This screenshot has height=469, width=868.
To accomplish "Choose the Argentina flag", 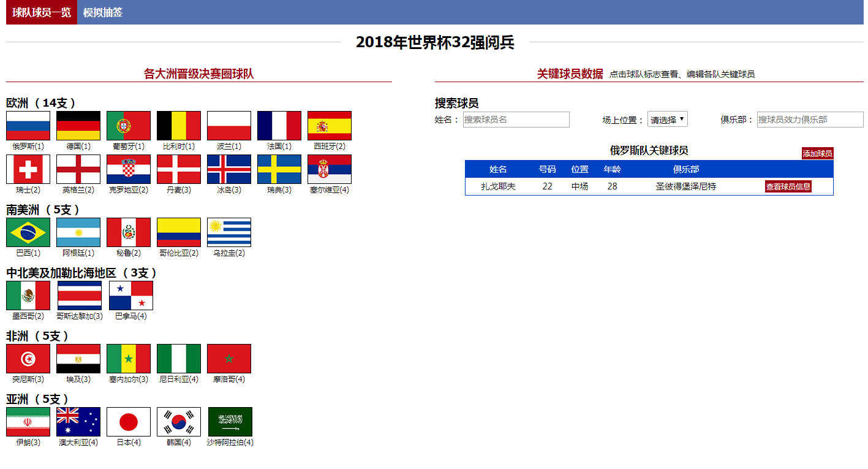I will point(78,232).
